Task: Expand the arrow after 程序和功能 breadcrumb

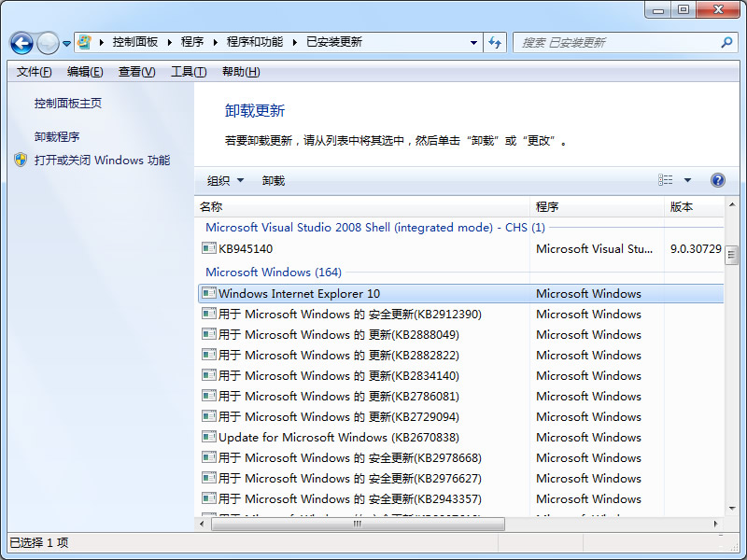Action: click(295, 42)
